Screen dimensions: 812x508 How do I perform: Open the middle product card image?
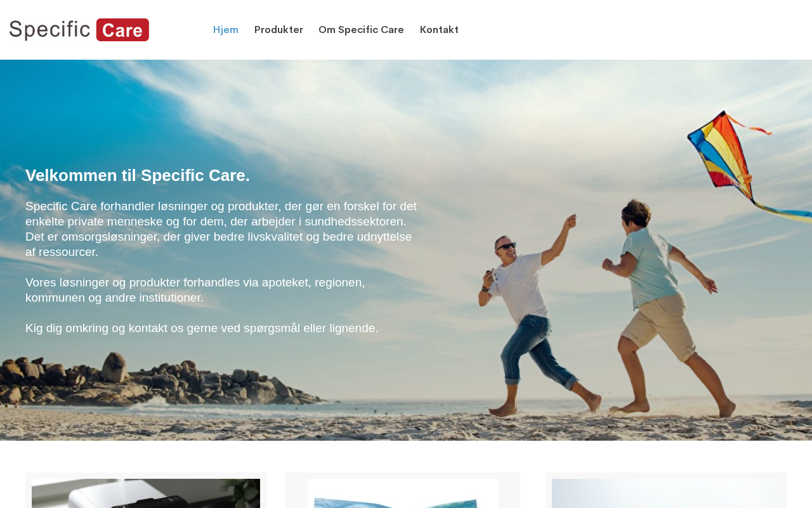coord(403,493)
